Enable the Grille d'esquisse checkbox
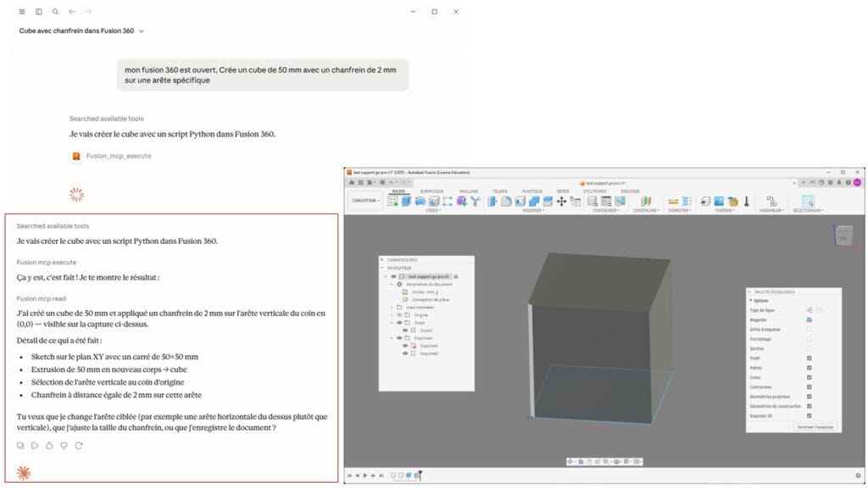 tap(810, 330)
